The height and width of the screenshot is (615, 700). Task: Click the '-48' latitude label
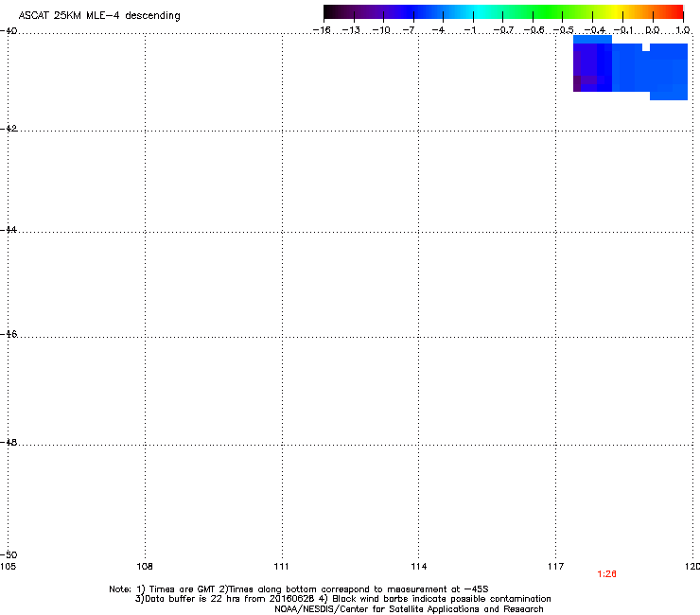(9, 442)
